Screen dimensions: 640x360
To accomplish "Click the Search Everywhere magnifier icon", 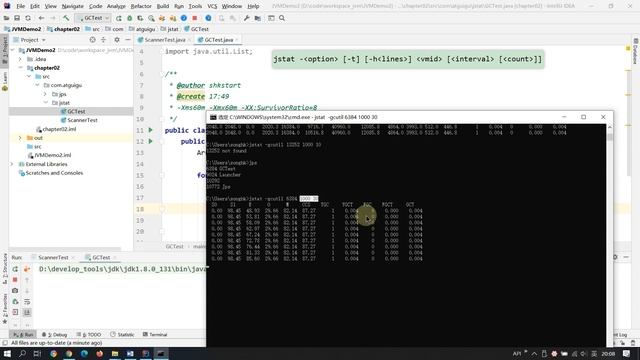I will coord(282,18).
